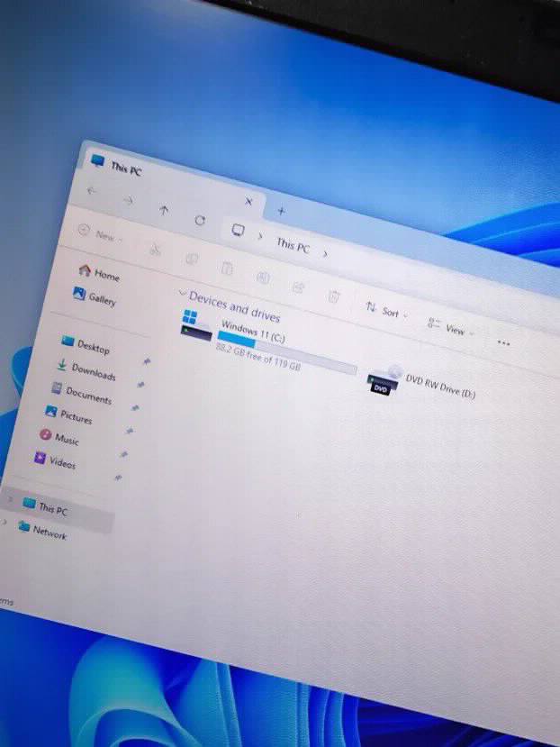Expand chevron before This PC breadcrumb
This screenshot has width=560, height=747.
pyautogui.click(x=260, y=236)
